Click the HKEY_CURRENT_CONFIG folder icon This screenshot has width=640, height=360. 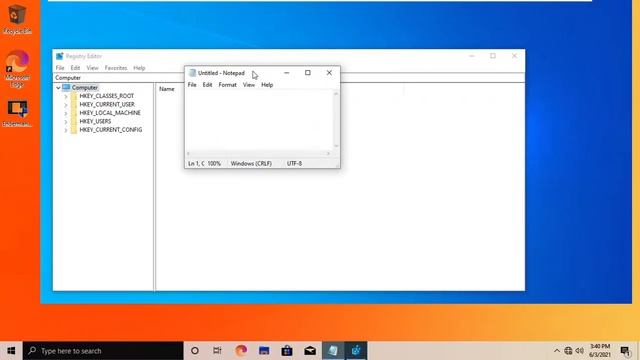74,130
